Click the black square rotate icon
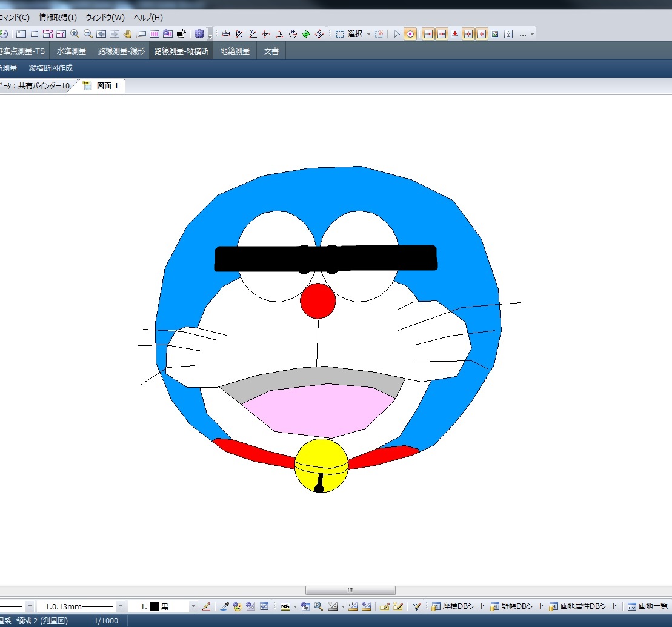The width and height of the screenshot is (672, 627). [x=181, y=34]
